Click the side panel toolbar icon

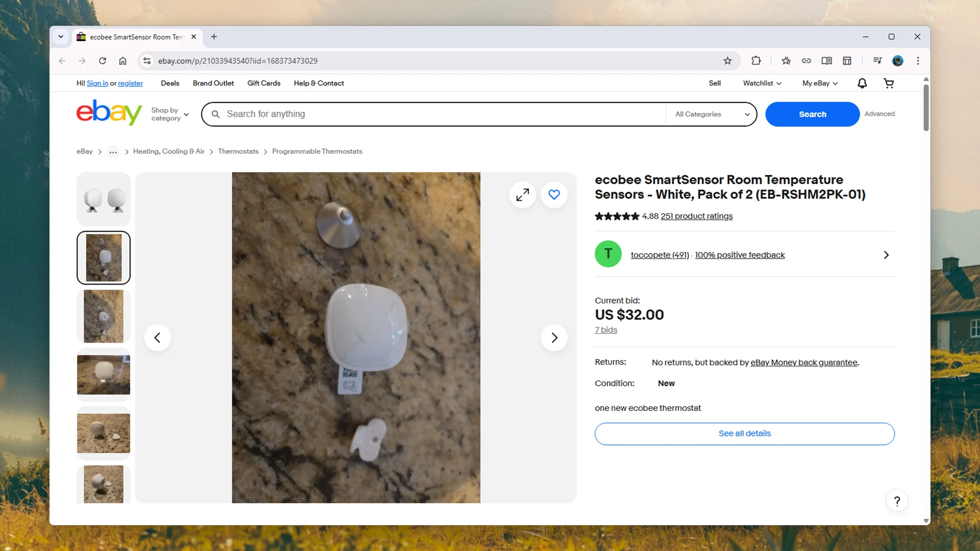[847, 61]
